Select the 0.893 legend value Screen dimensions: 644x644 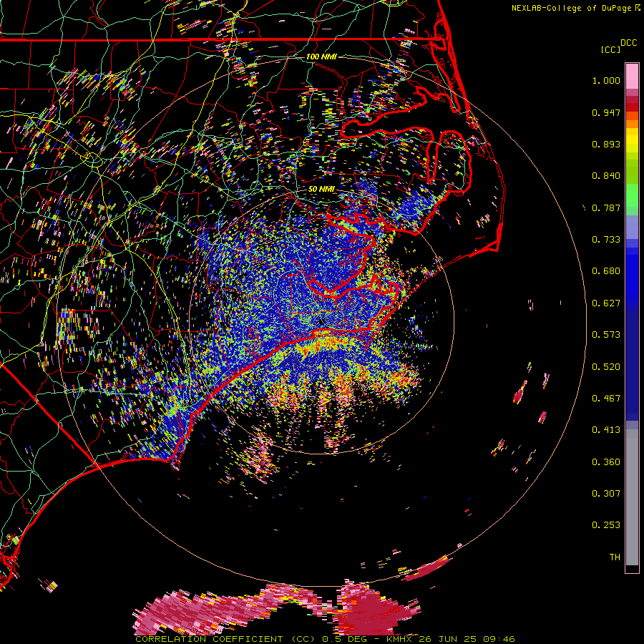(606, 144)
